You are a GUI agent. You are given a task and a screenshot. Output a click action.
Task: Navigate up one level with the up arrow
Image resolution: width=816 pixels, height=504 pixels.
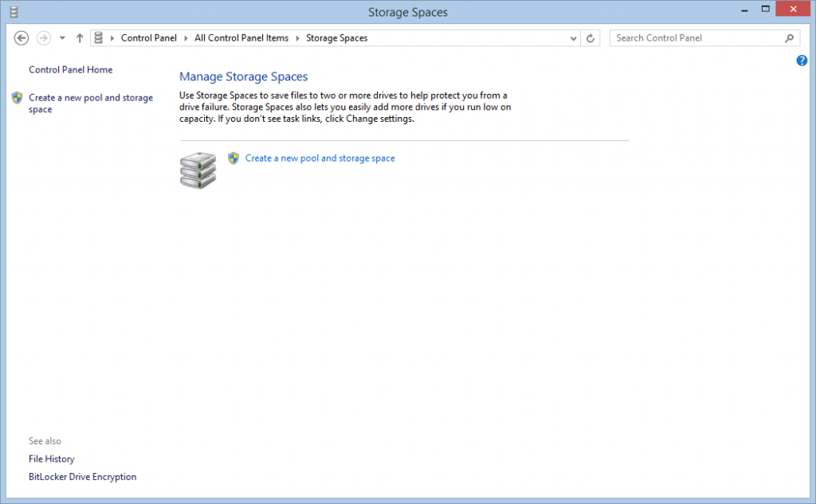click(80, 37)
